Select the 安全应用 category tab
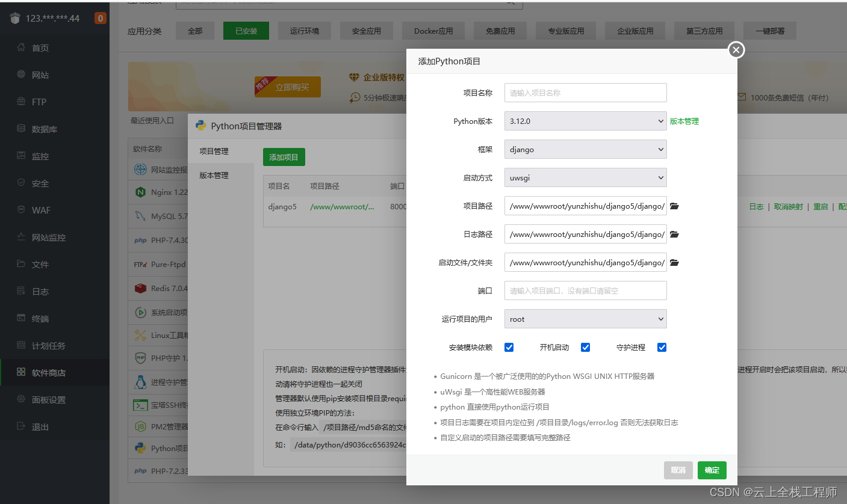847x504 pixels. 367,31
